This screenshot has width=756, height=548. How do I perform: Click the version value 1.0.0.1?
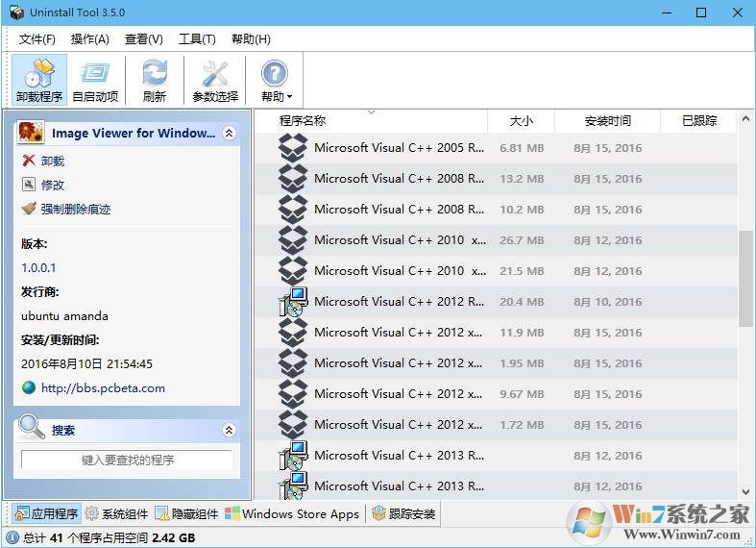tap(38, 267)
